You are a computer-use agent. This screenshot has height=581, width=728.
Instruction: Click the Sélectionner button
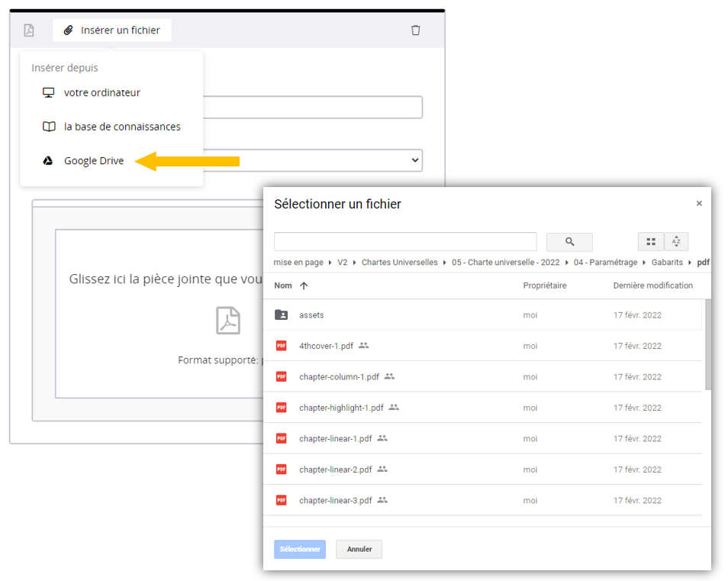pos(300,549)
